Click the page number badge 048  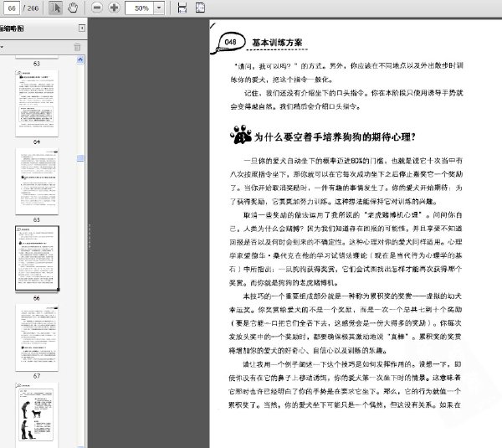pos(230,42)
